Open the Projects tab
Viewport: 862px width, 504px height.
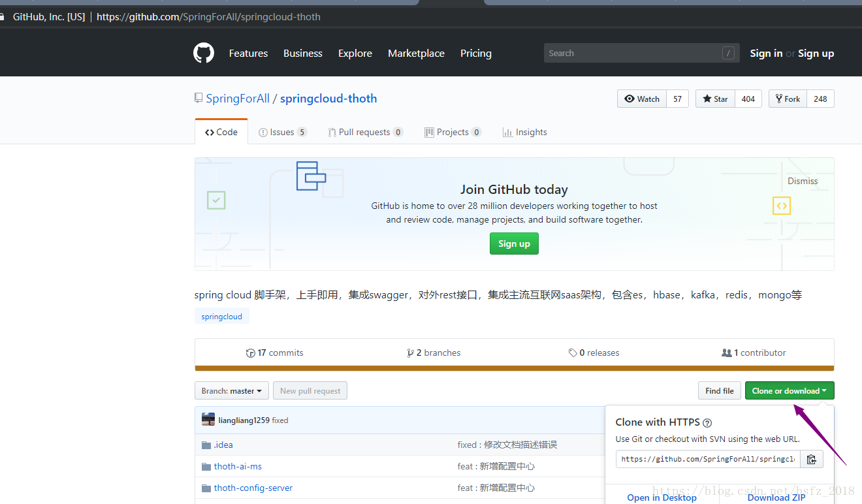click(x=453, y=132)
